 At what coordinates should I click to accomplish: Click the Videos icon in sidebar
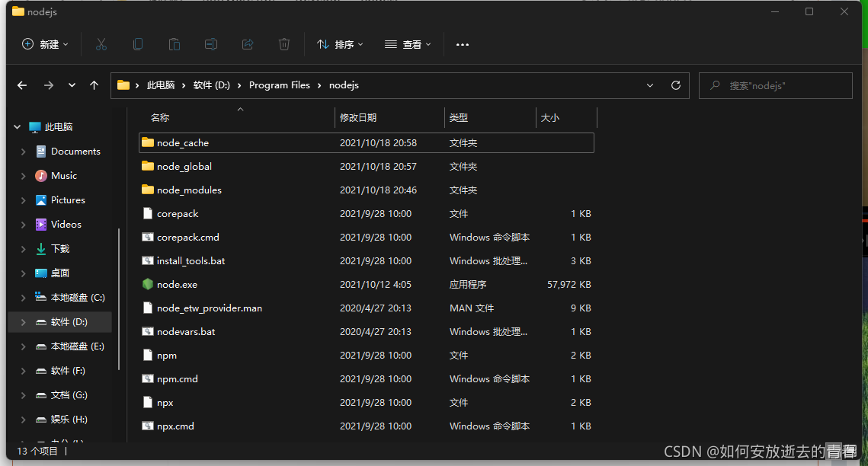(x=41, y=225)
